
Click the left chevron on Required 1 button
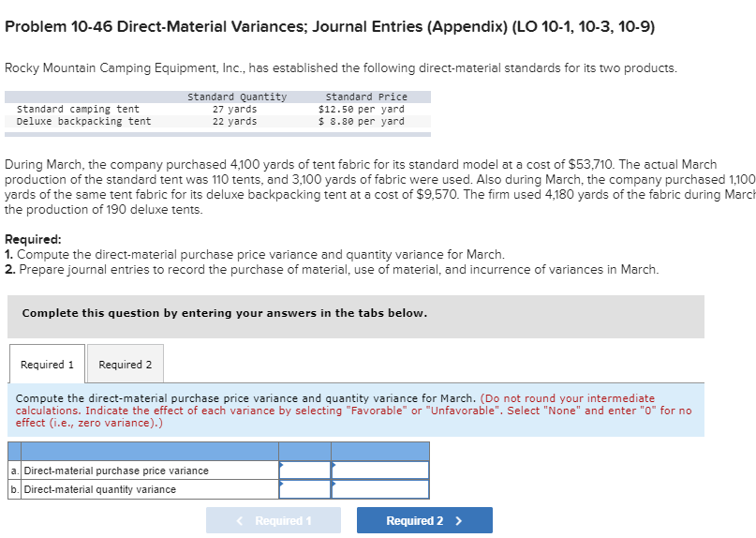[240, 520]
